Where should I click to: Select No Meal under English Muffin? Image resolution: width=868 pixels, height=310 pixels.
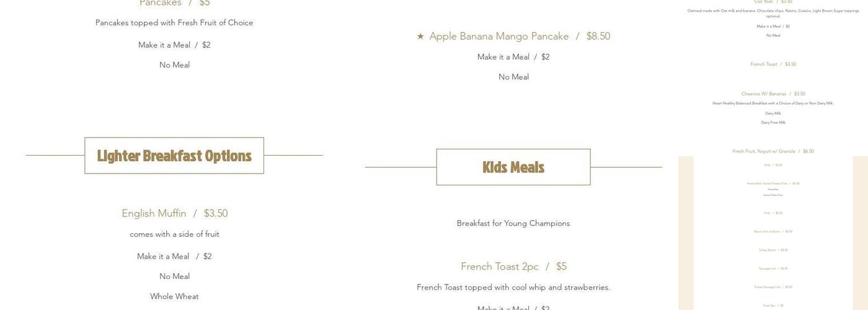pyautogui.click(x=174, y=277)
